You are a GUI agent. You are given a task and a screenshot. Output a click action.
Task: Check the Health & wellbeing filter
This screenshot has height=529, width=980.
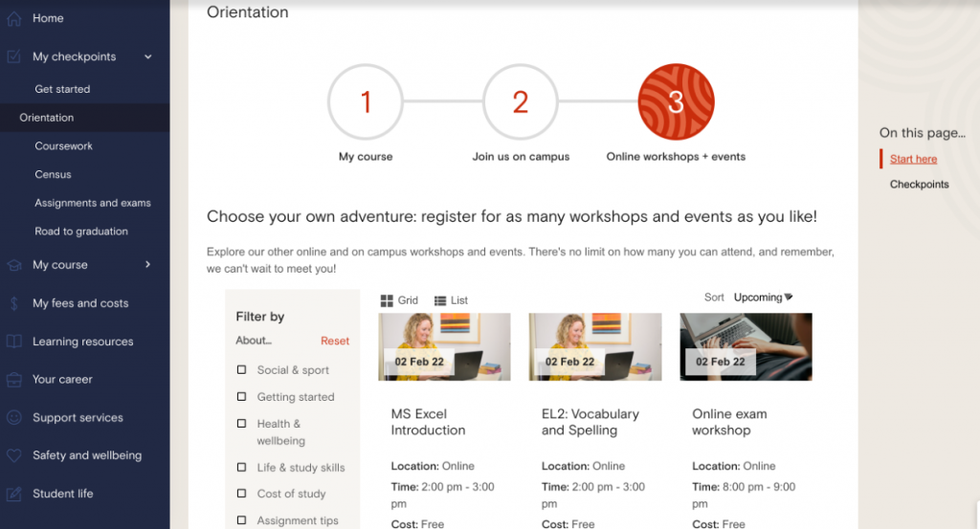[241, 424]
